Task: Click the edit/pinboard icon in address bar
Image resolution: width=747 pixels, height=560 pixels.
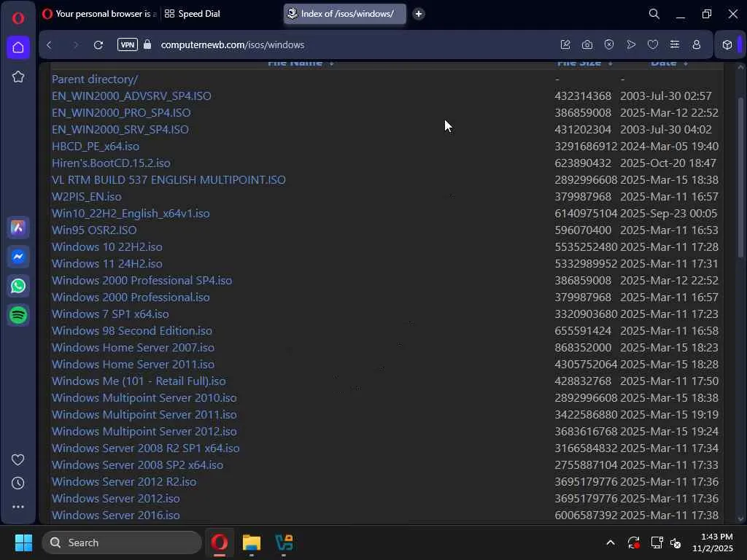Action: click(565, 44)
